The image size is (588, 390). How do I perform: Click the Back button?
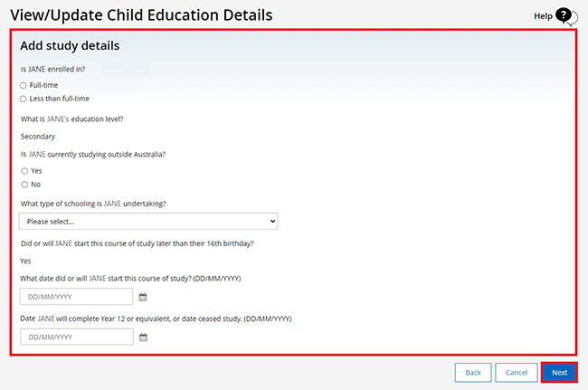click(x=473, y=373)
